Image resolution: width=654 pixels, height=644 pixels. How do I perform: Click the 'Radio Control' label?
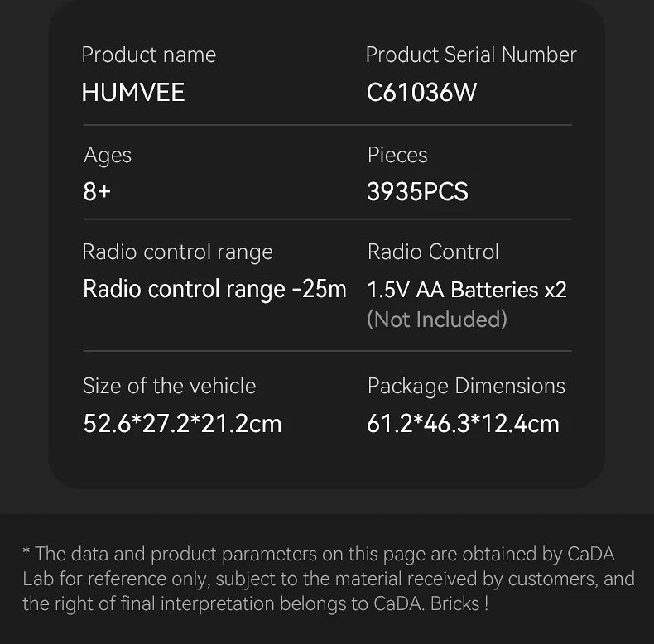click(433, 252)
